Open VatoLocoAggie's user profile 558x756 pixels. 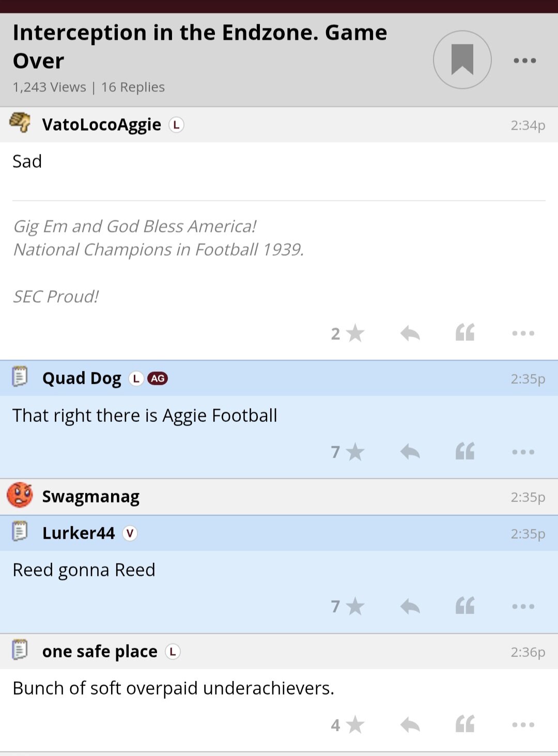pos(101,125)
